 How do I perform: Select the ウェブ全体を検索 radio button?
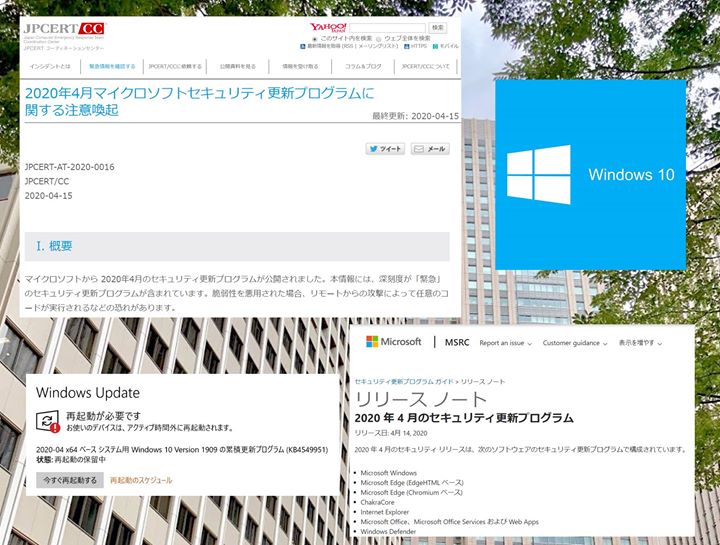coord(379,39)
